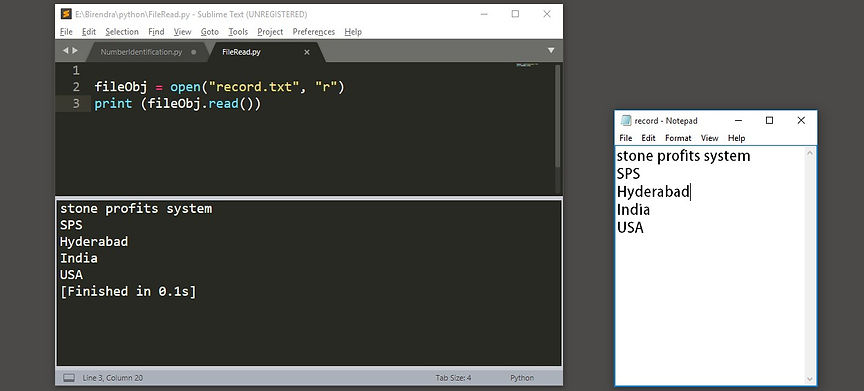Viewport: 864px width, 391px height.
Task: Click line number 3 in the gutter
Action: pyautogui.click(x=75, y=104)
